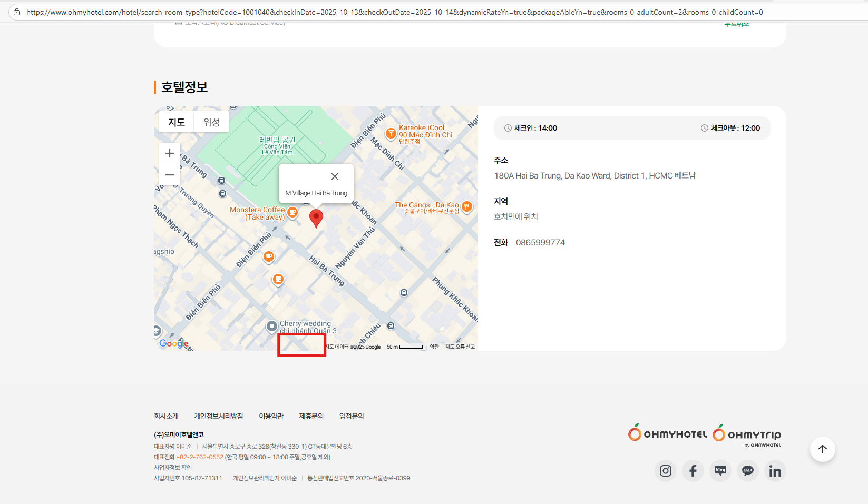Switch map to 위성 satellite view

click(211, 122)
